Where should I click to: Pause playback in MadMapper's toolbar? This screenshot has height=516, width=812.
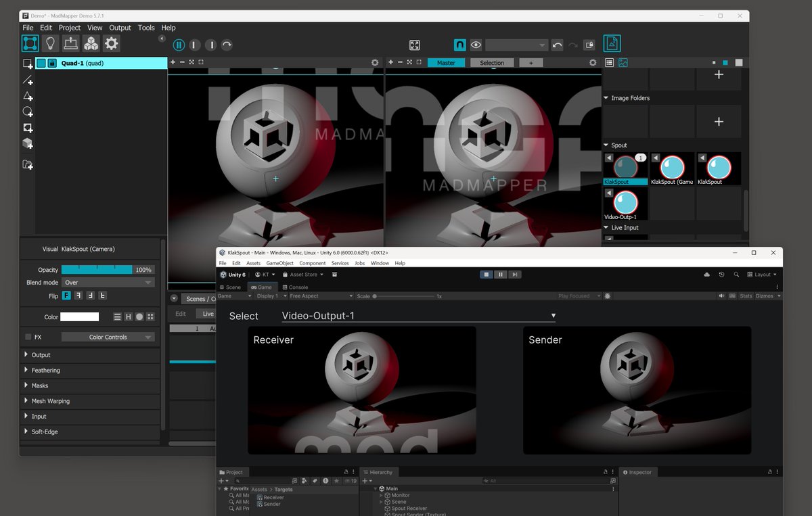click(179, 45)
